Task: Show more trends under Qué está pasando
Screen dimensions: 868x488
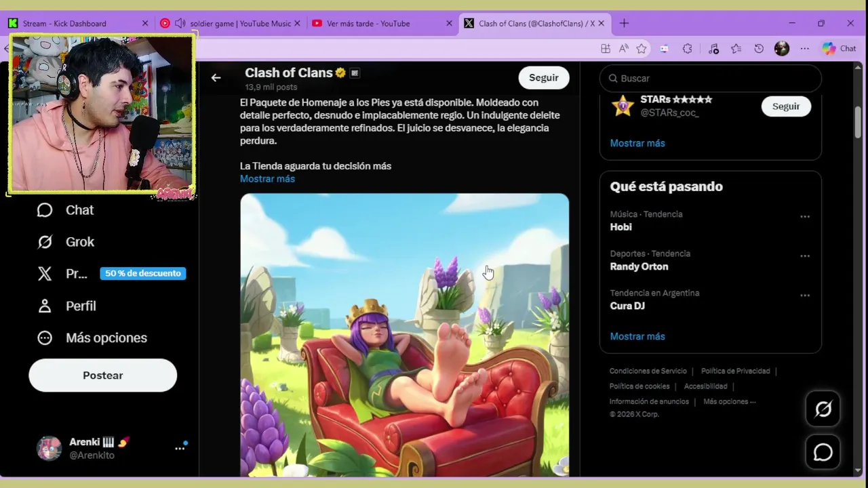Action: click(637, 336)
